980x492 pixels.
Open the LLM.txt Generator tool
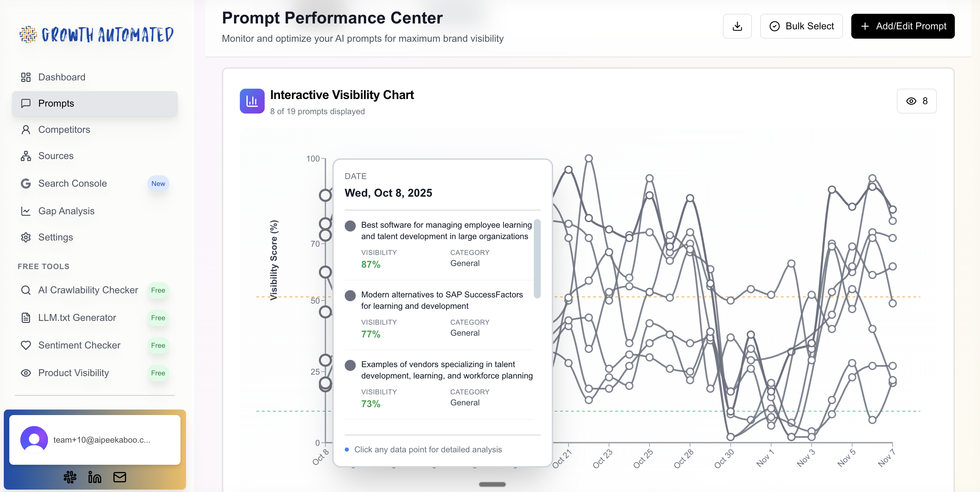click(x=77, y=318)
